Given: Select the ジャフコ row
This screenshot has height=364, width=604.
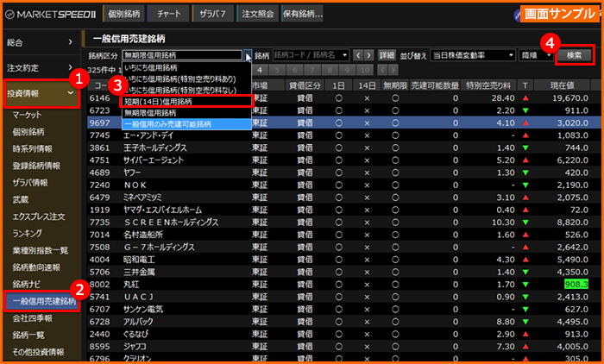Looking at the screenshot, I should click(345, 346).
